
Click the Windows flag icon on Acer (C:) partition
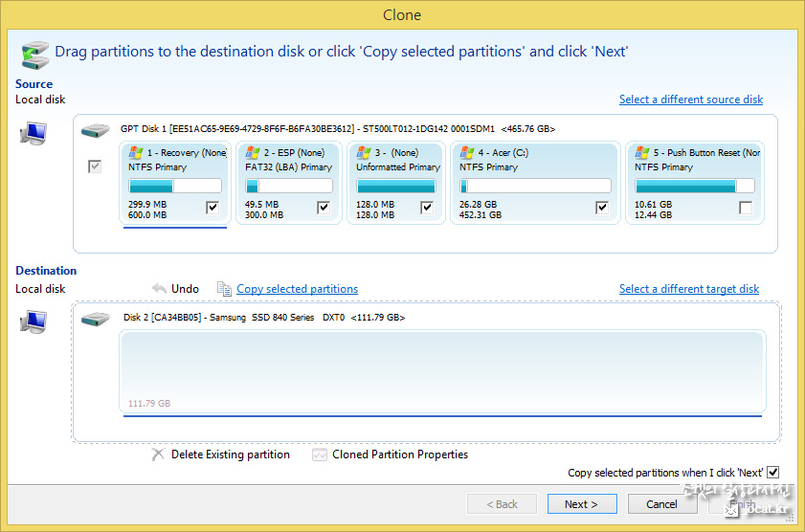pyautogui.click(x=467, y=153)
